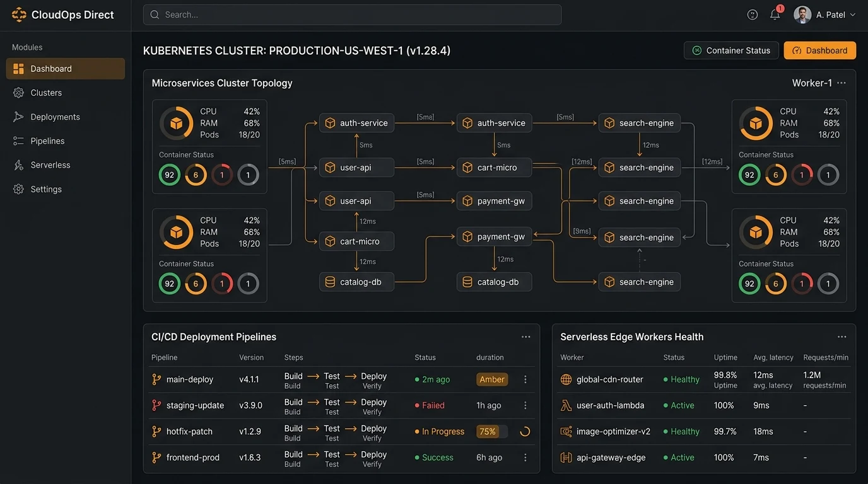This screenshot has width=868, height=484.
Task: Click api-gateway-edge worker icon
Action: coord(566,458)
